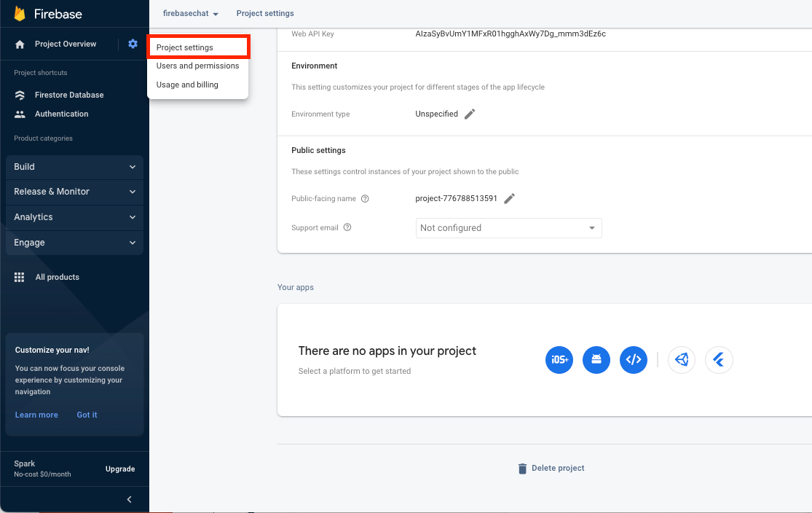The height and width of the screenshot is (513, 812).
Task: Select the Web API Key value
Action: click(511, 34)
